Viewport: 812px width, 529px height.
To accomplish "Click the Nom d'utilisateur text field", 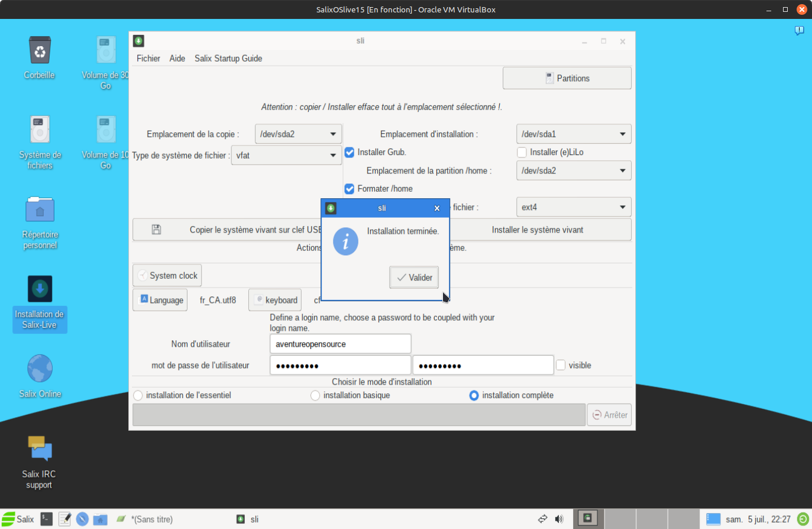I will pos(340,344).
